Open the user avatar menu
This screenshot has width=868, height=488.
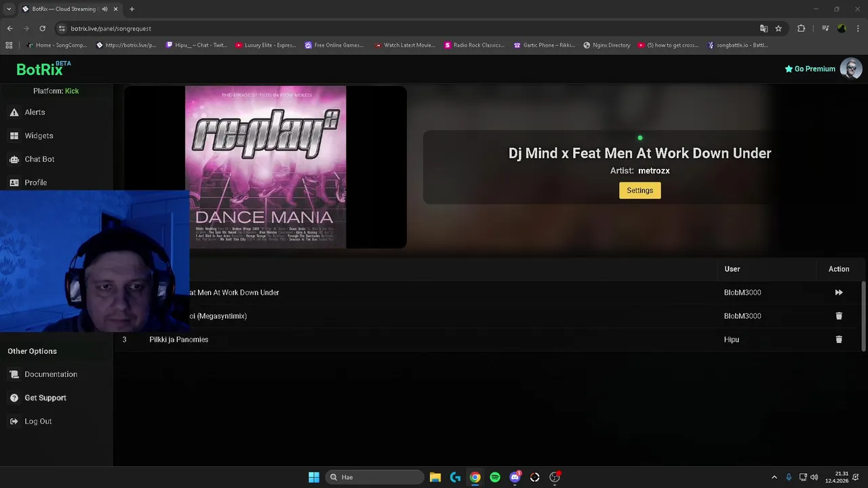tap(851, 68)
